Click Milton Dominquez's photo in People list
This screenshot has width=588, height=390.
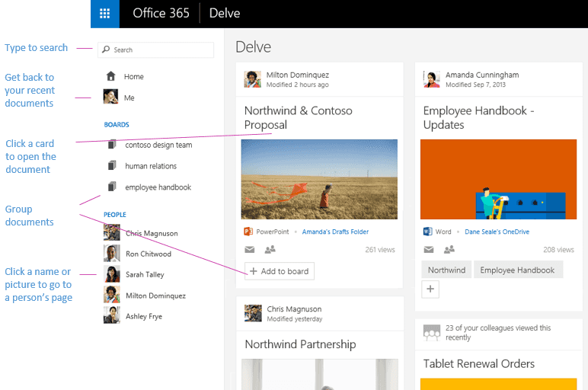112,295
